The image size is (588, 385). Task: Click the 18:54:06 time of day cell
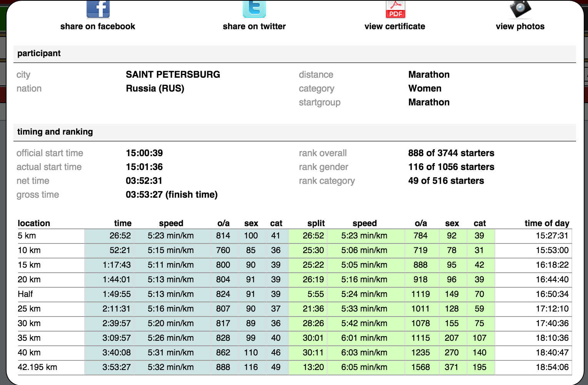(552, 367)
